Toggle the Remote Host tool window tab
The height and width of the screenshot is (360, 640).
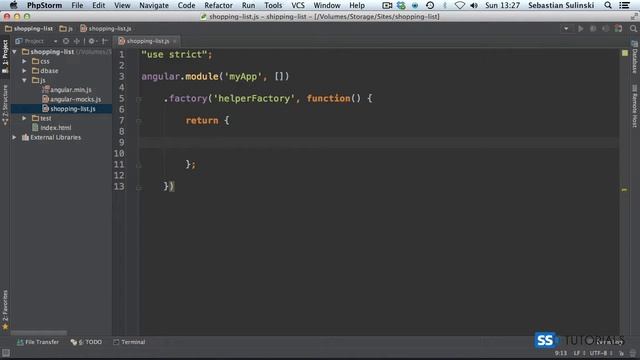634,106
